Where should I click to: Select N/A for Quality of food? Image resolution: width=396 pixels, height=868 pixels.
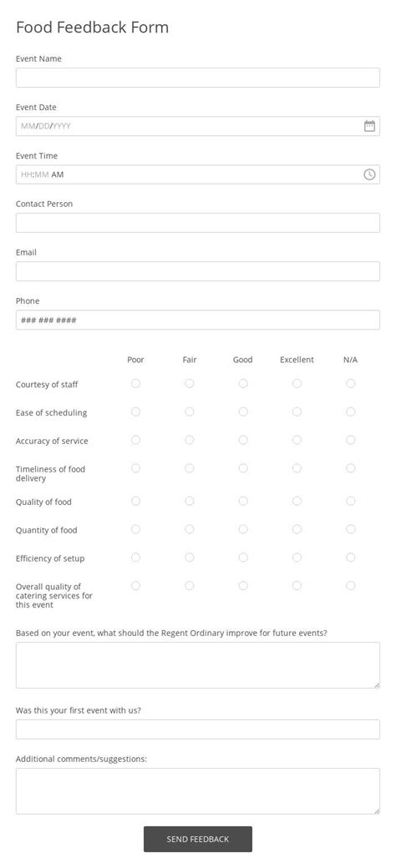tap(351, 501)
